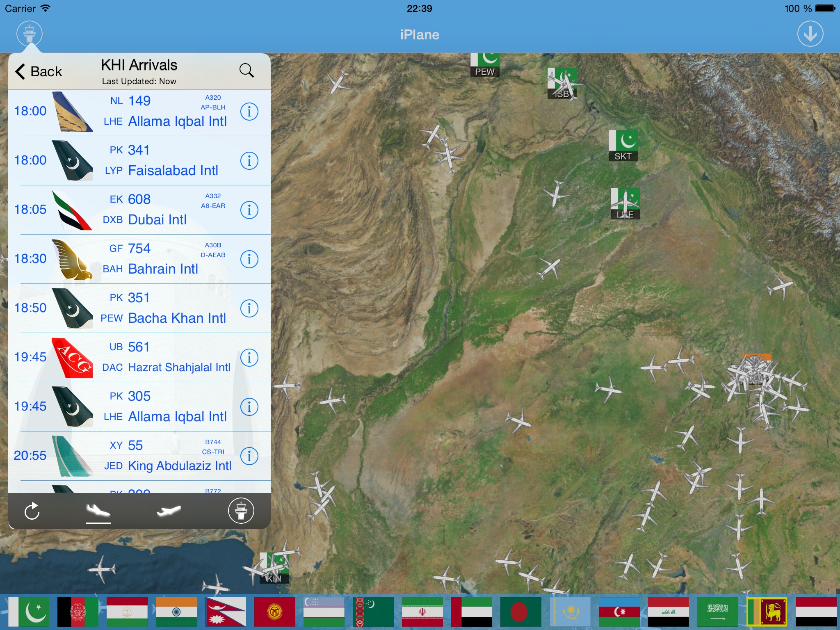Select the India flag in country bar
Viewport: 840px width, 630px height.
[x=176, y=612]
